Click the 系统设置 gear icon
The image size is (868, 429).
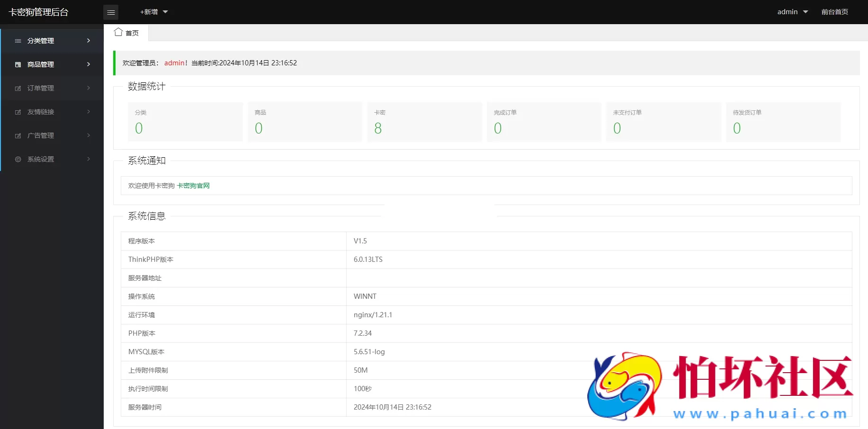(x=18, y=159)
